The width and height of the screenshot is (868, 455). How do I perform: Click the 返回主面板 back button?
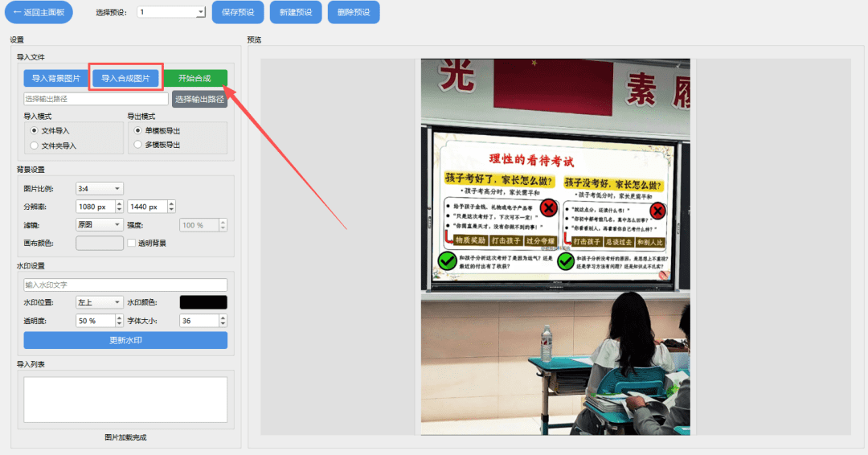click(x=38, y=12)
